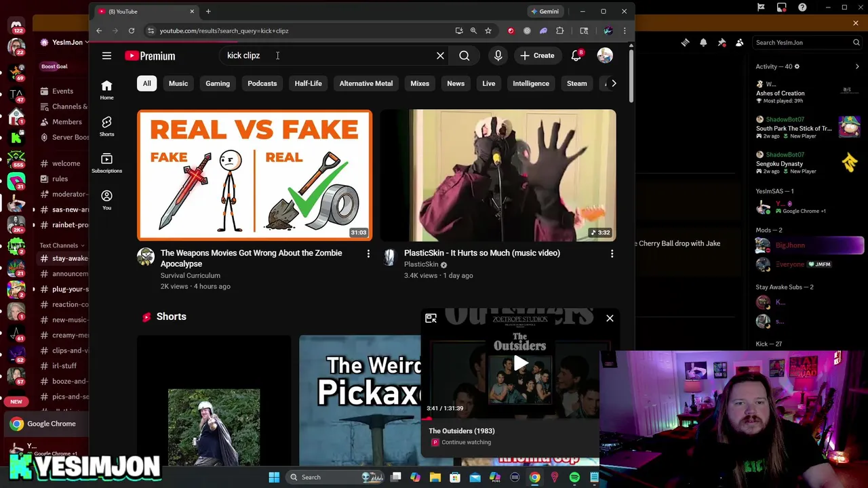Image resolution: width=868 pixels, height=488 pixels.
Task: Open the Chrome three-dot menu
Action: pos(625,30)
